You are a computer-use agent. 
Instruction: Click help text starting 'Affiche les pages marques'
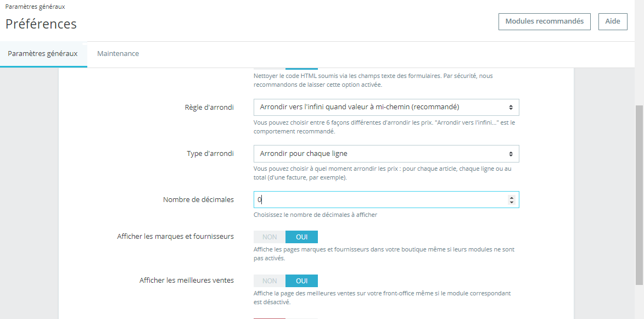tap(384, 254)
